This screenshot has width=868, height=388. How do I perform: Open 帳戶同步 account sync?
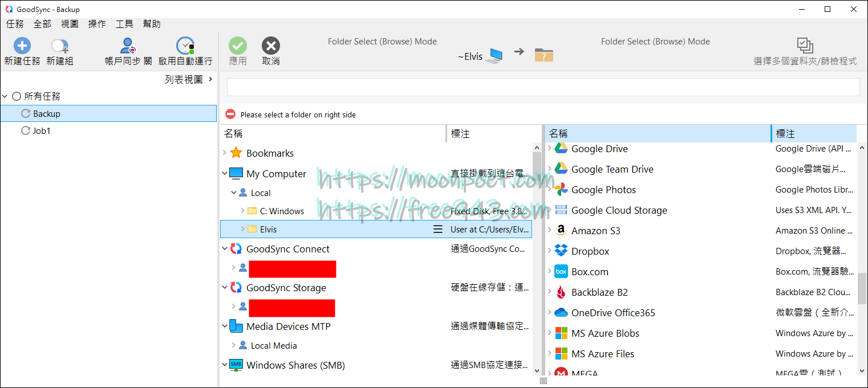(127, 51)
